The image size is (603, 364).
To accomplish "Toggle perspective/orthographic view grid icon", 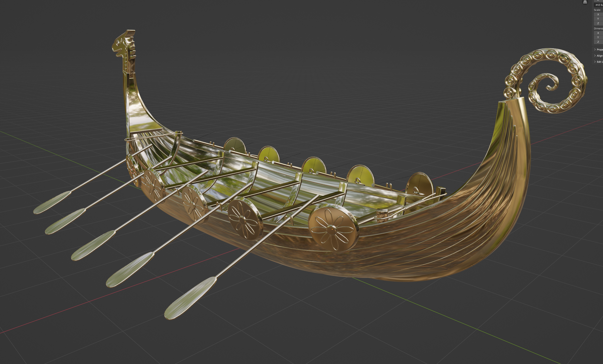I will [585, 2].
